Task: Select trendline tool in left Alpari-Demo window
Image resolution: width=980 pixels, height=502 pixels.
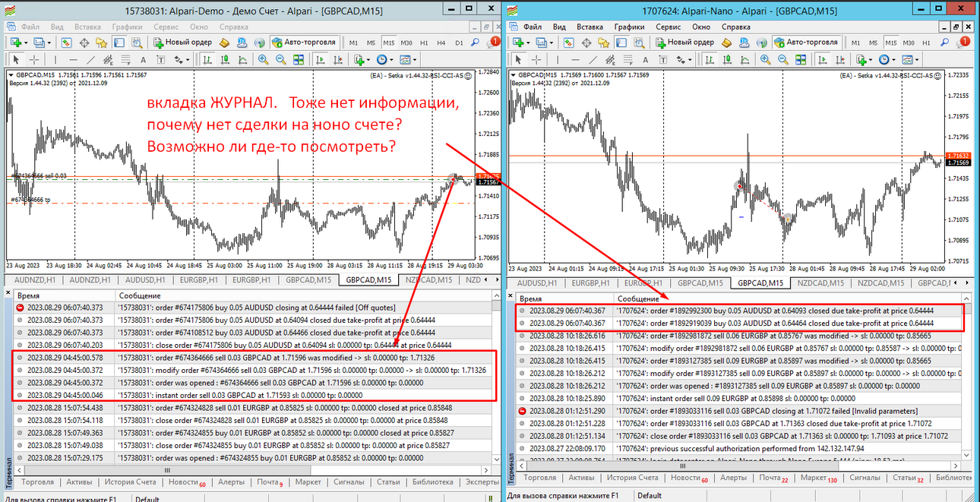Action: coord(90,59)
